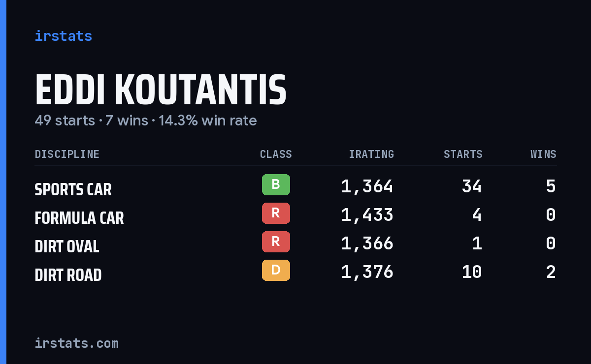
Task: Sort by CLASS column header
Action: (x=276, y=154)
